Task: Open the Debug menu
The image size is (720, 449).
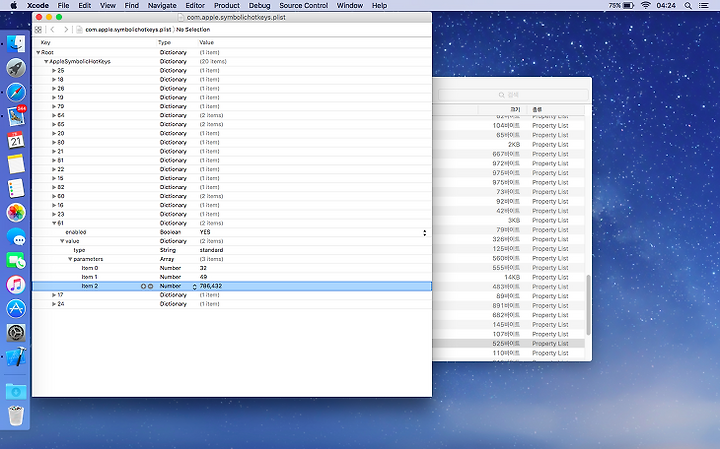Action: (x=259, y=6)
